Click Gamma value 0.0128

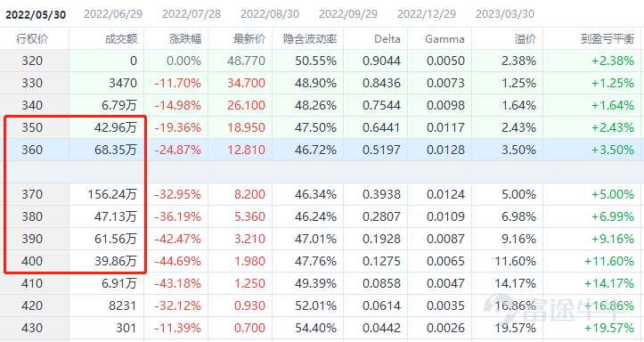pos(445,150)
